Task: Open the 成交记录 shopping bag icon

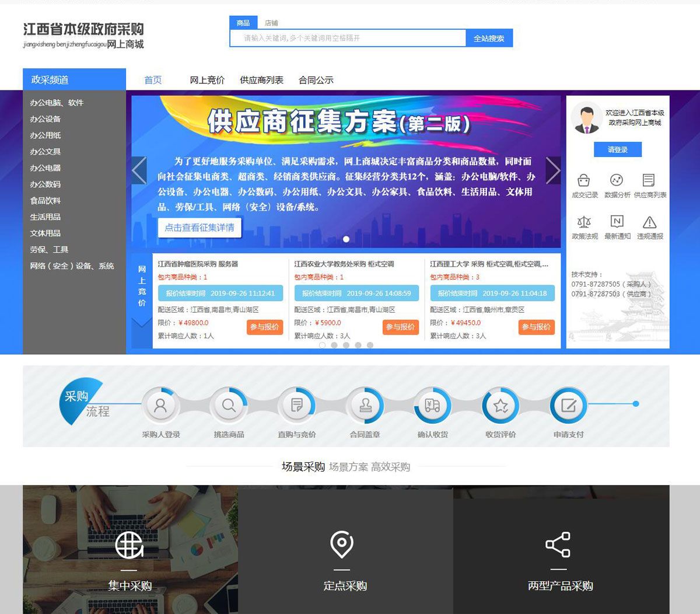Action: tap(583, 180)
